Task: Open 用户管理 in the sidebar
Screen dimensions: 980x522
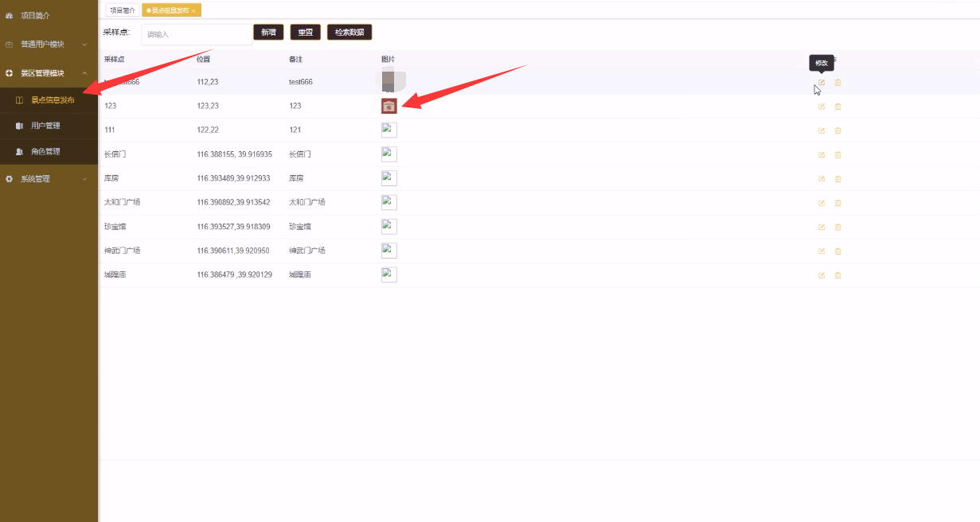Action: (45, 126)
